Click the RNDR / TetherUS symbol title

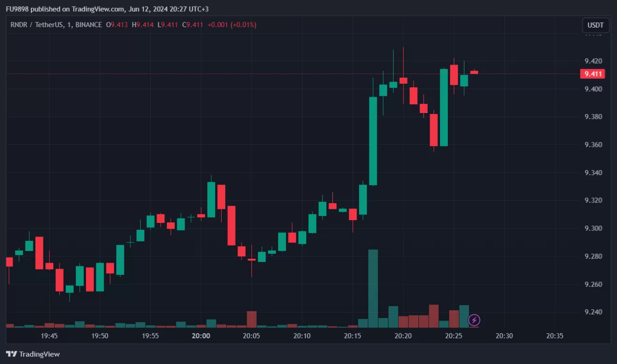tap(40, 25)
